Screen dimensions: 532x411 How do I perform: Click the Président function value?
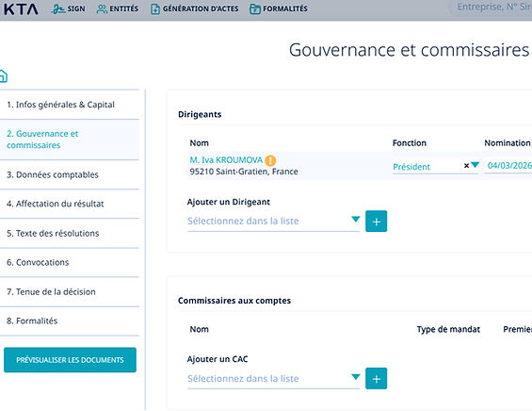click(x=411, y=167)
